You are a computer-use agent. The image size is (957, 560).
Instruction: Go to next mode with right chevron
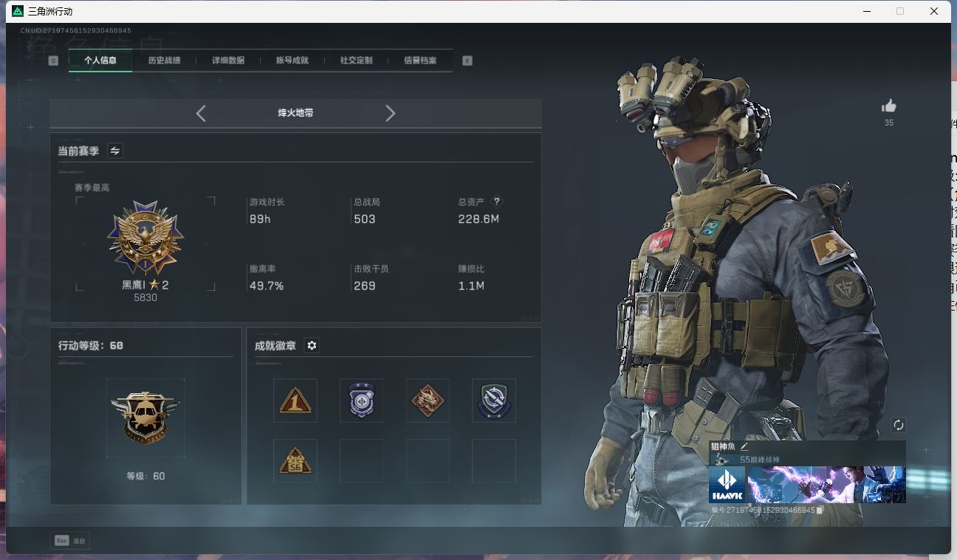click(391, 113)
